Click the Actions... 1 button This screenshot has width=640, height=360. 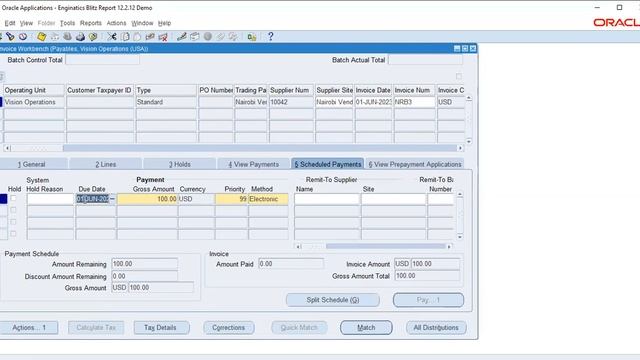click(x=29, y=328)
